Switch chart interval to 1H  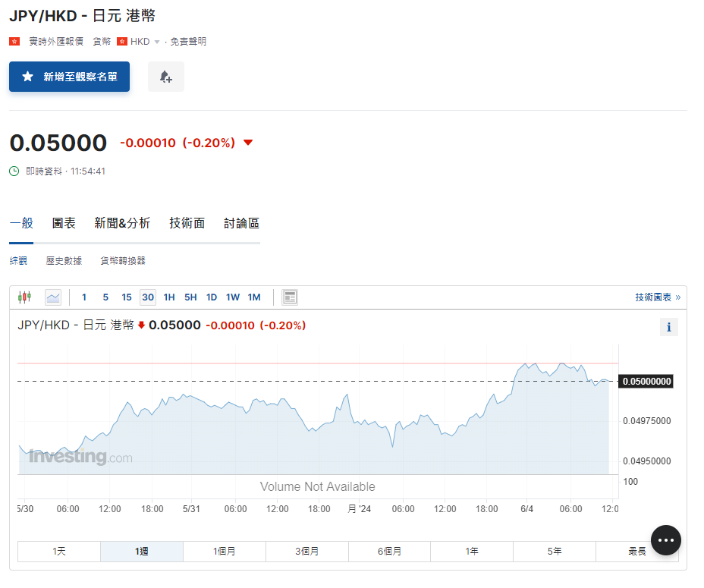(169, 297)
